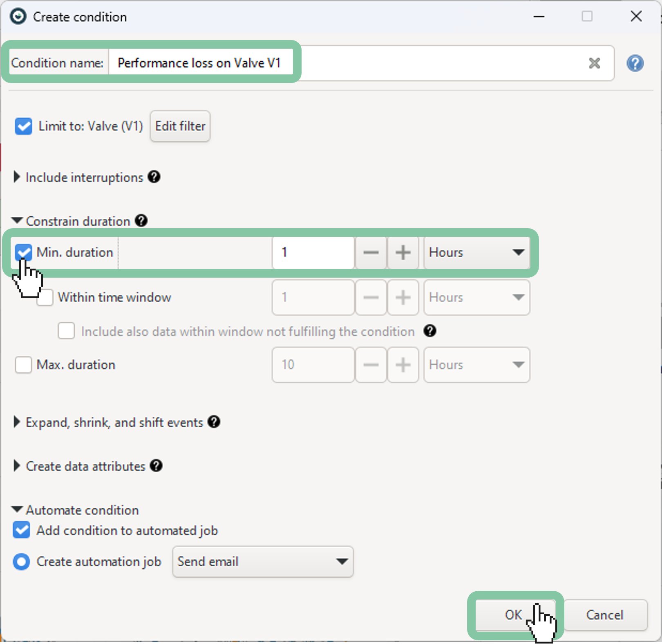
Task: Expand the Include interruptions section
Action: click(17, 177)
